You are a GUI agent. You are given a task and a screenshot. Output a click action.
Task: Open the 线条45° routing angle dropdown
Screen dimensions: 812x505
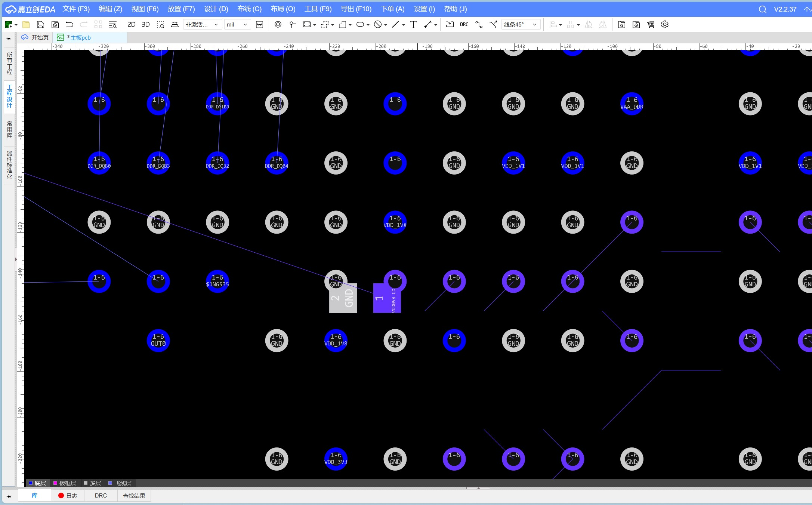520,25
